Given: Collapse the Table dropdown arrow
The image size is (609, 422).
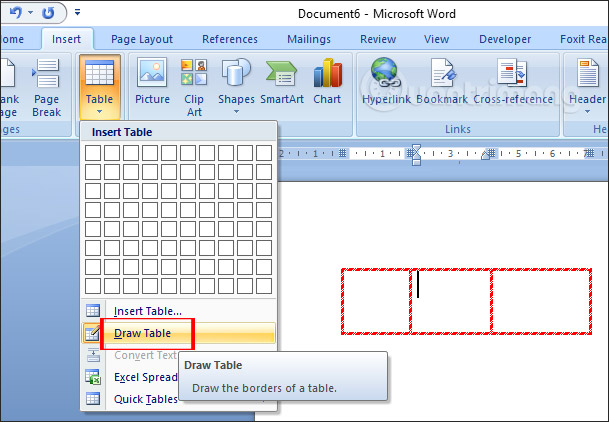Looking at the screenshot, I should 99,112.
